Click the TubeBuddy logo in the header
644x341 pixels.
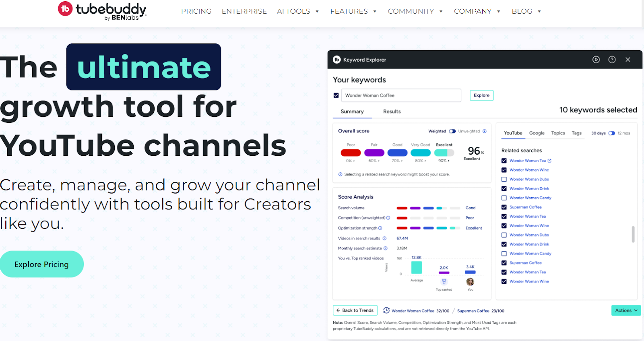click(x=102, y=11)
